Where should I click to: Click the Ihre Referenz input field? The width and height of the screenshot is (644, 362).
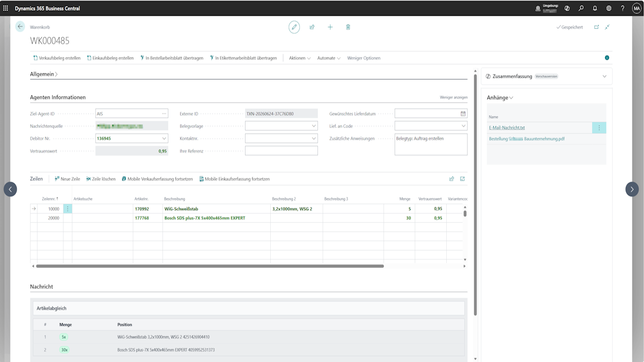[281, 151]
